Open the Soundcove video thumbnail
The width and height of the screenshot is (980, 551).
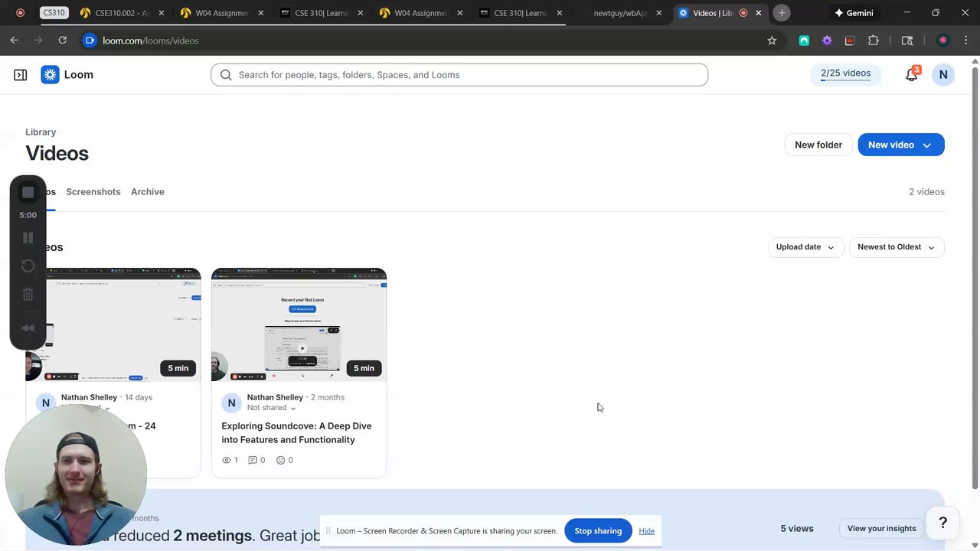[x=299, y=324]
